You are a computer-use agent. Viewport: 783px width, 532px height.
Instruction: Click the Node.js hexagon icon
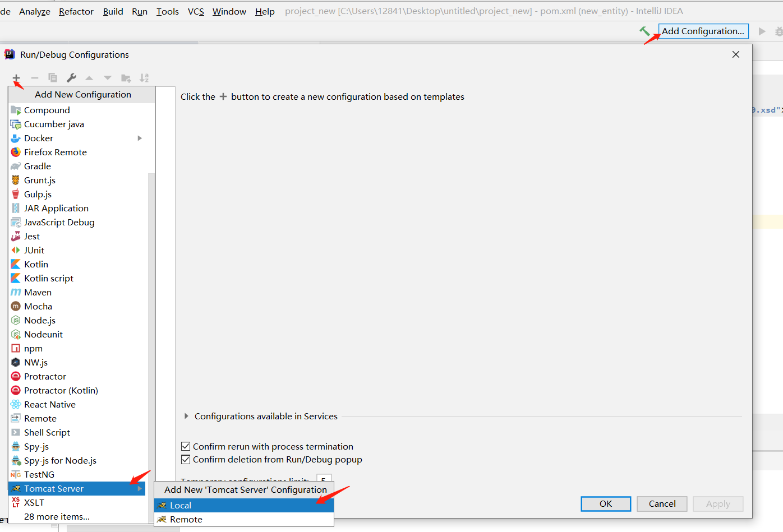point(16,320)
